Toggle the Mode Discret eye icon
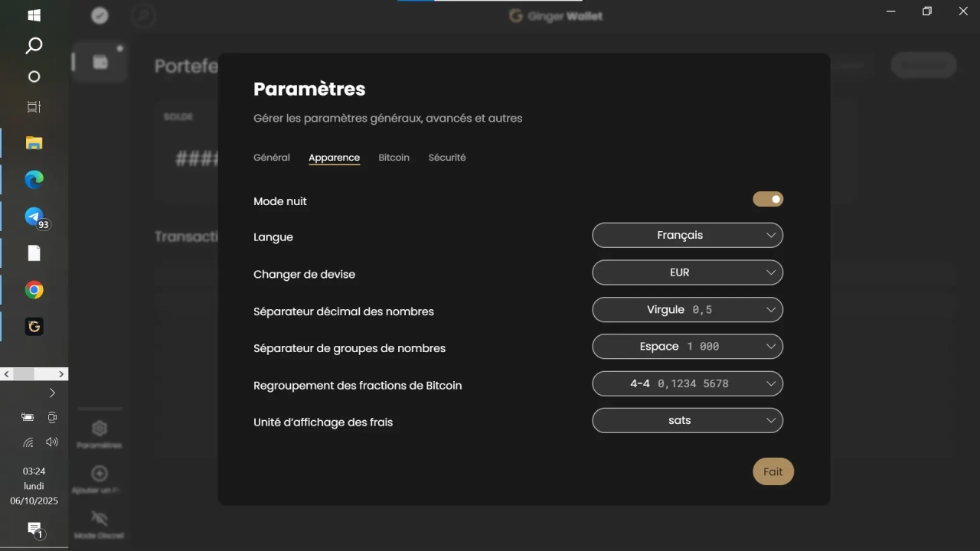980x551 pixels. pyautogui.click(x=100, y=518)
